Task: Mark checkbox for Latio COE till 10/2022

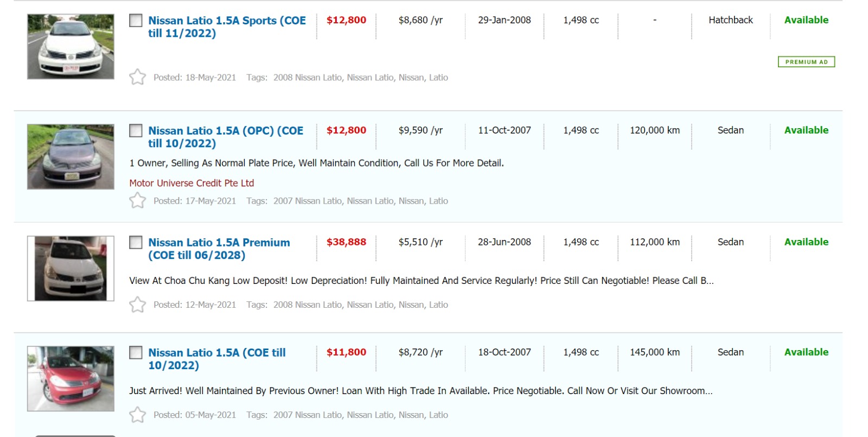Action: click(x=136, y=353)
